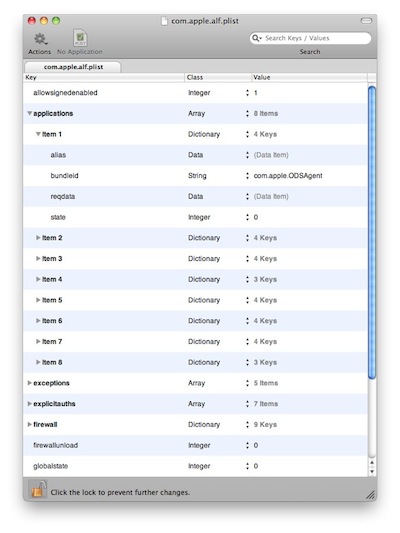Toggle the toolbar pill button

pos(366,21)
